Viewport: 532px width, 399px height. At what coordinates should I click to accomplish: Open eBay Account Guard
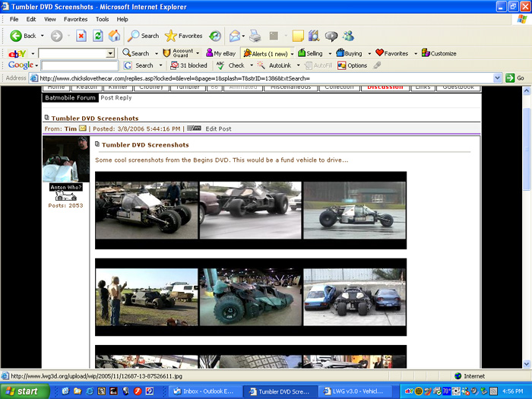tap(178, 53)
